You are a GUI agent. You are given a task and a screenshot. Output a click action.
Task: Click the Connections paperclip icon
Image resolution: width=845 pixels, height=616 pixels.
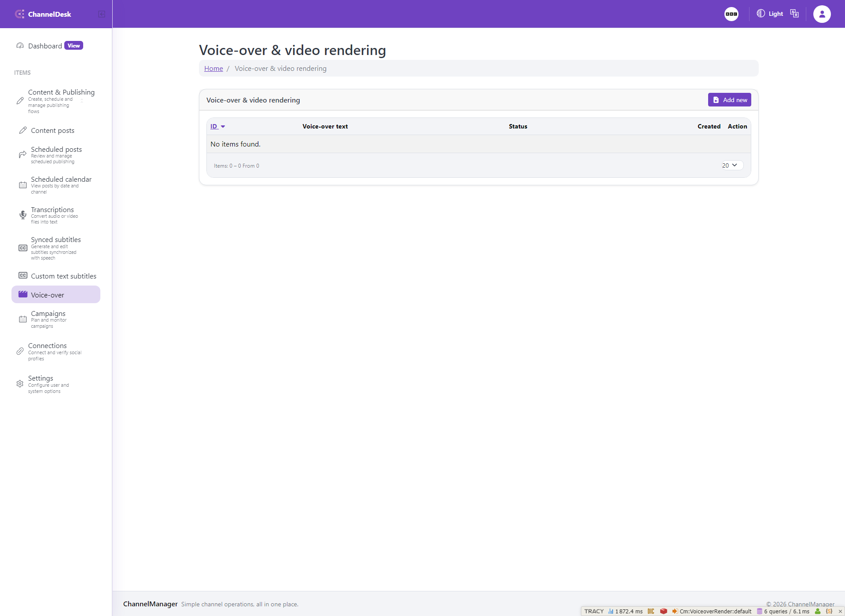20,351
